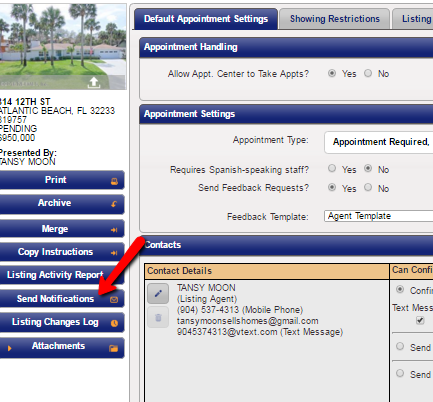Viewport: 433px width, 402px height.
Task: Switch to the Showing Restrictions tab
Action: (x=334, y=19)
